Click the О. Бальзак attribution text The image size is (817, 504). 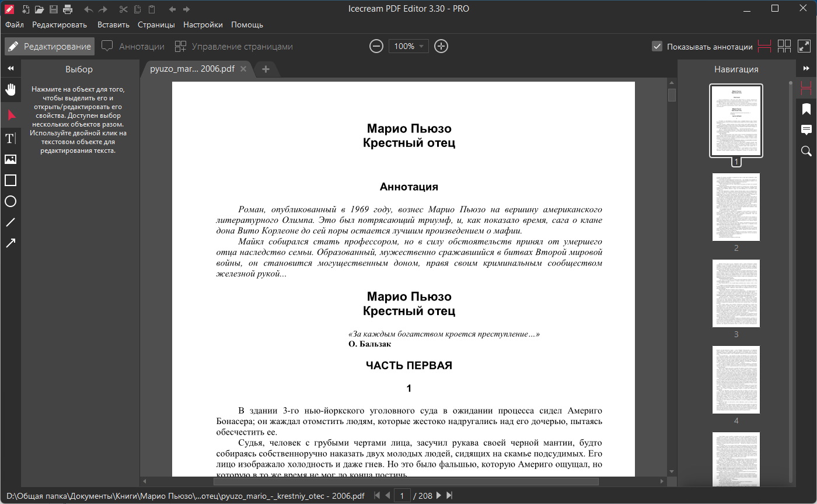369,344
